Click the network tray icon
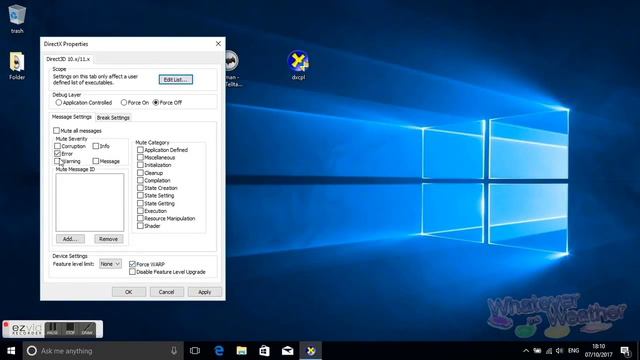This screenshot has width=640, height=360. coord(549,351)
